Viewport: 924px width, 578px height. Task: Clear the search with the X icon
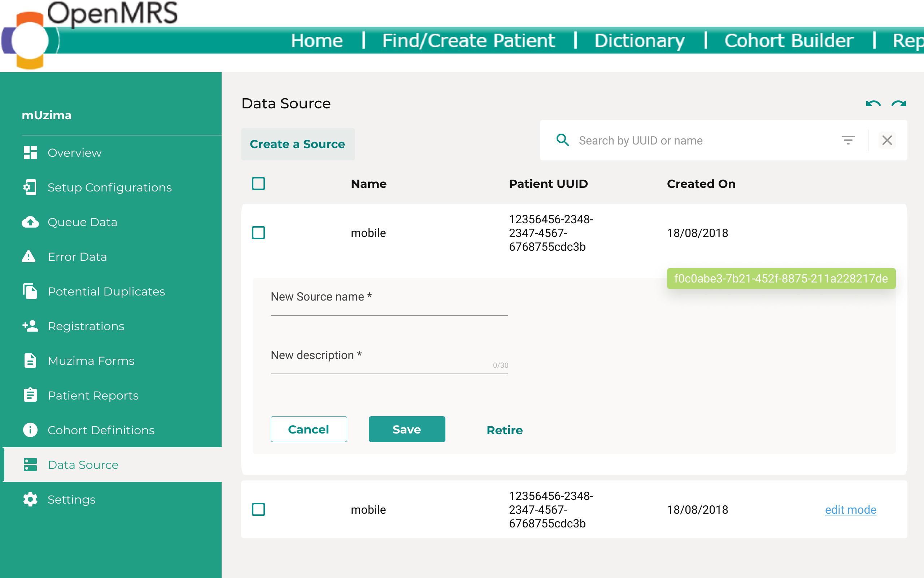click(x=887, y=140)
